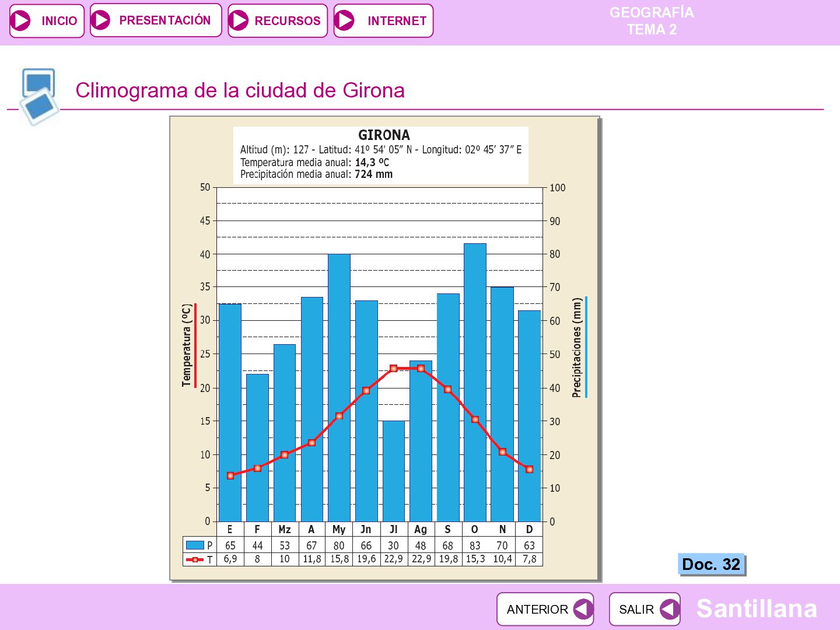The width and height of the screenshot is (840, 630).
Task: Click the July temperature data point
Action: pos(393,368)
